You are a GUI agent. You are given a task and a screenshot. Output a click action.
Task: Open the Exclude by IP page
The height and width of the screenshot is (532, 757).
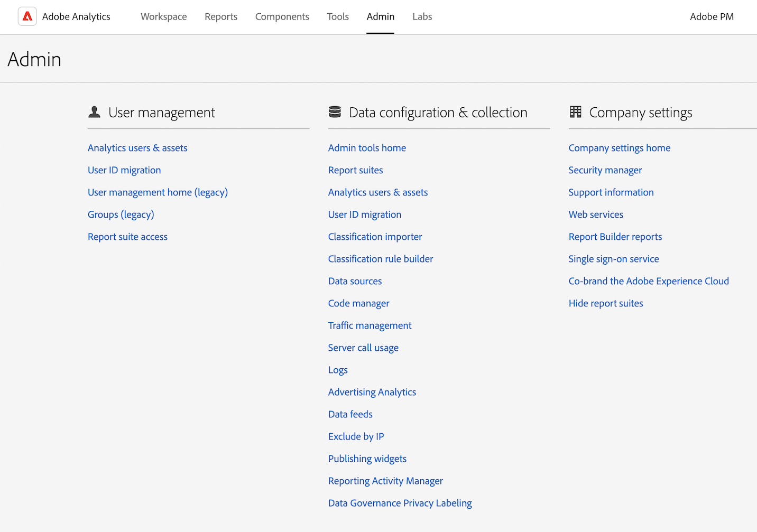tap(356, 436)
